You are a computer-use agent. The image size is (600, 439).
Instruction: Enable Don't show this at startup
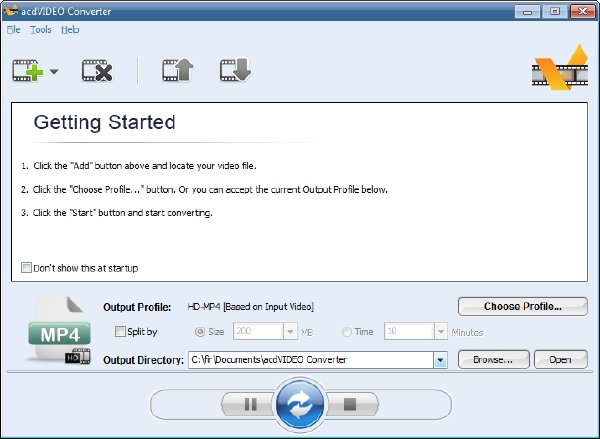point(26,268)
